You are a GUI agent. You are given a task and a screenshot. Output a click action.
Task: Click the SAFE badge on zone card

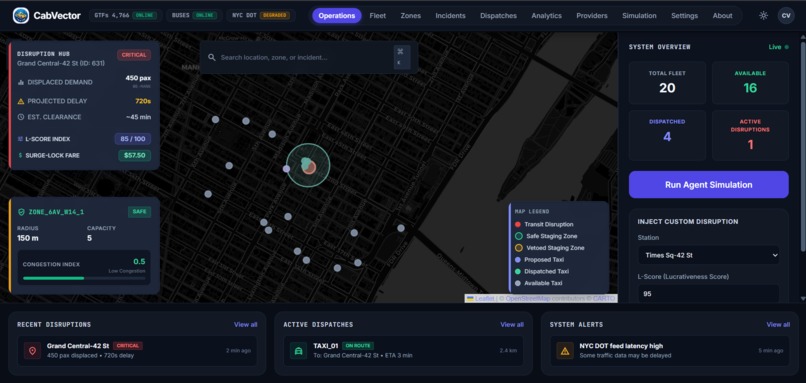139,212
